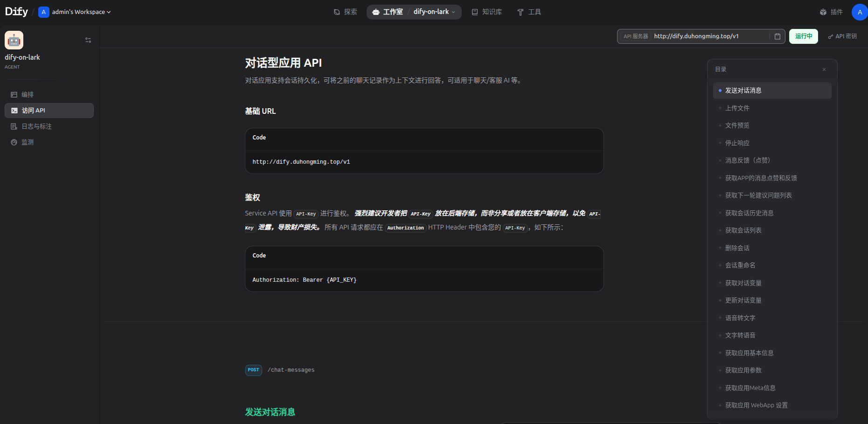Open the user avatar menu
The width and height of the screenshot is (868, 424).
pyautogui.click(x=860, y=12)
